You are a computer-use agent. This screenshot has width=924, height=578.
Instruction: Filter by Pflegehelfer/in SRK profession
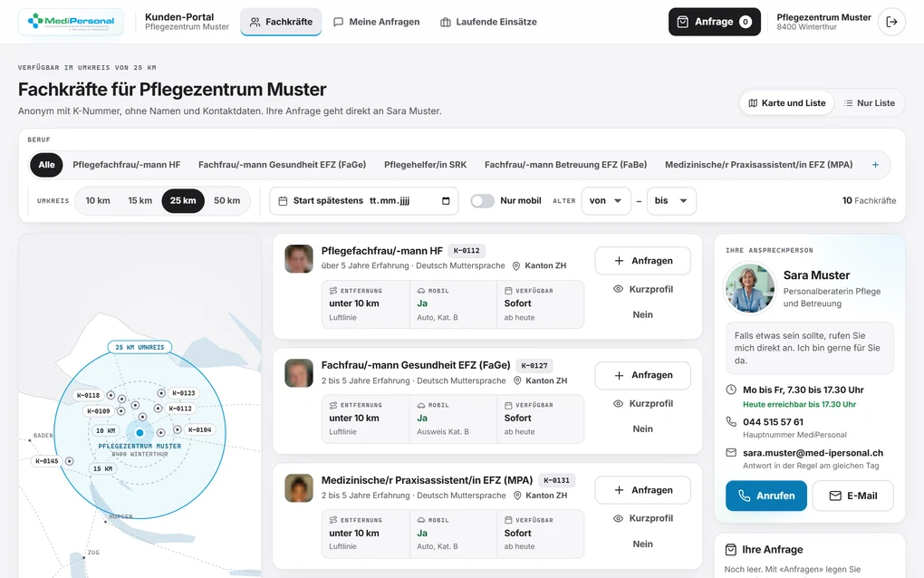tap(426, 165)
